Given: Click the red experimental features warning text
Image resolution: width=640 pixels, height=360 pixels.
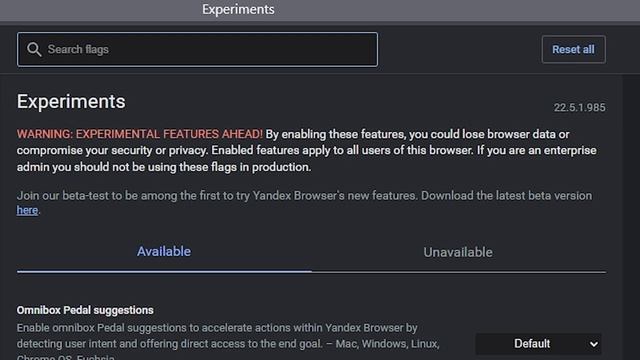Looking at the screenshot, I should [x=140, y=134].
